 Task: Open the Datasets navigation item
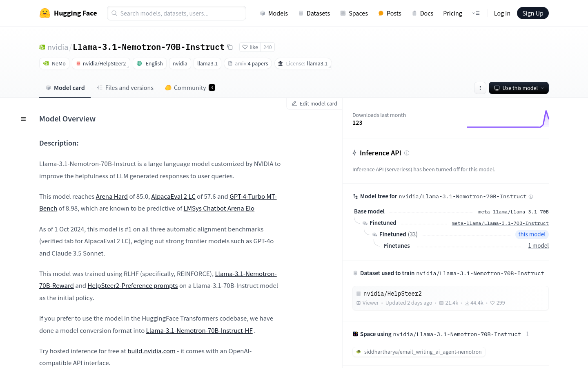314,13
